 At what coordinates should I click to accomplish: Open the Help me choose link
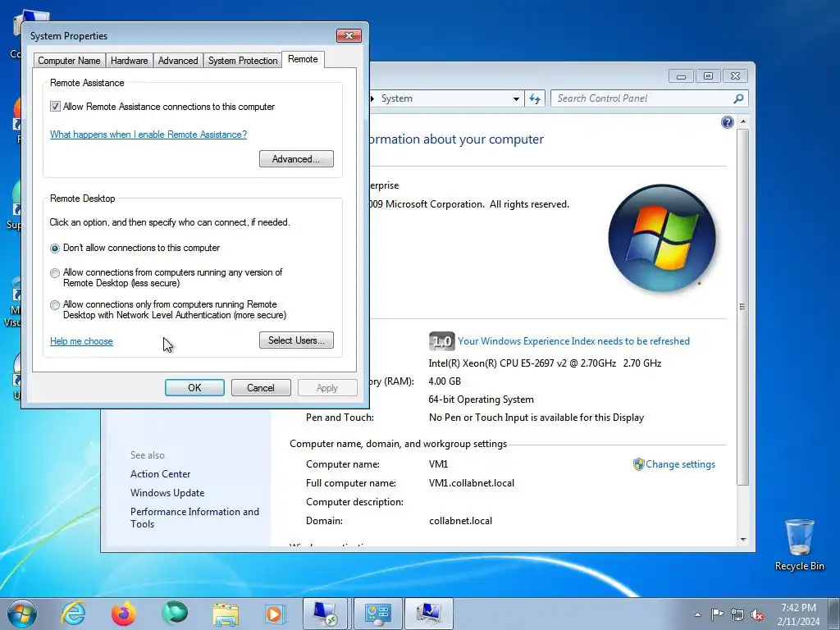point(81,341)
